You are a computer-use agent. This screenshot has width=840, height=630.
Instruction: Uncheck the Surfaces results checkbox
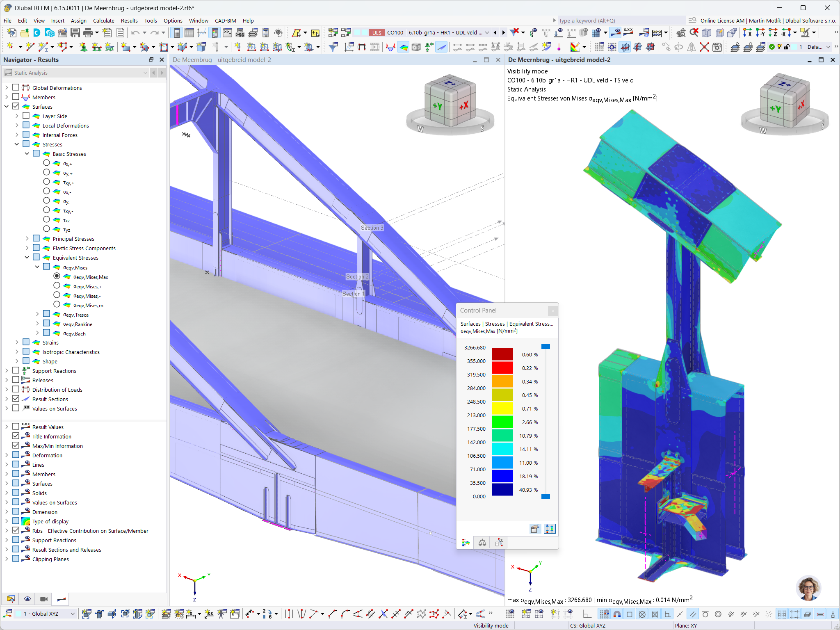(x=16, y=107)
